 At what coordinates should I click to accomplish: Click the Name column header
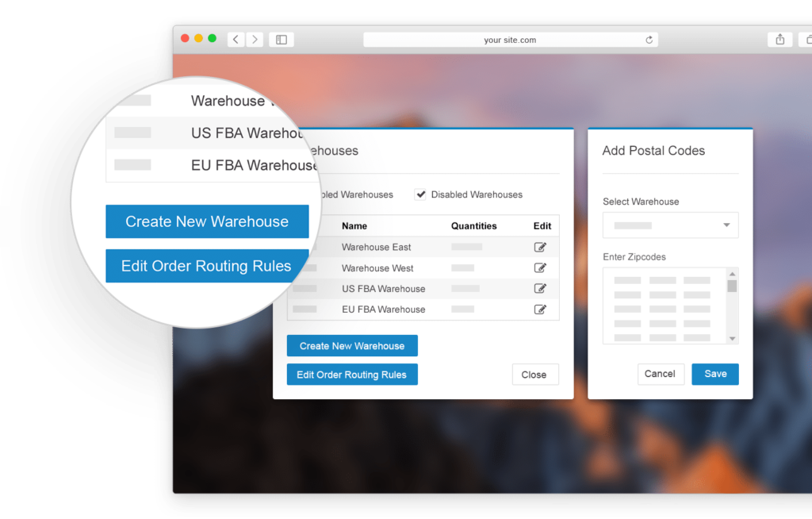click(354, 226)
